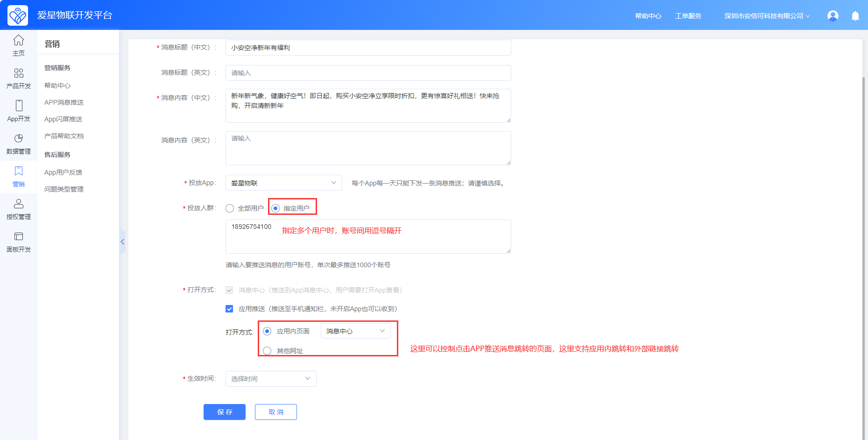This screenshot has width=868, height=440.
Task: Select 指定用户 radio button
Action: point(275,208)
